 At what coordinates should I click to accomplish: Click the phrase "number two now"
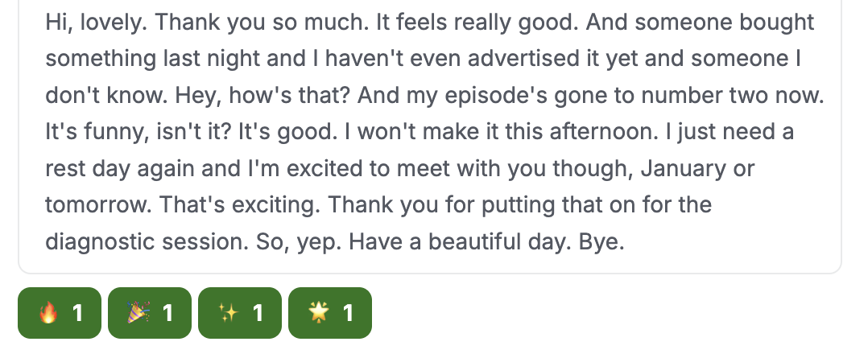coord(733,96)
